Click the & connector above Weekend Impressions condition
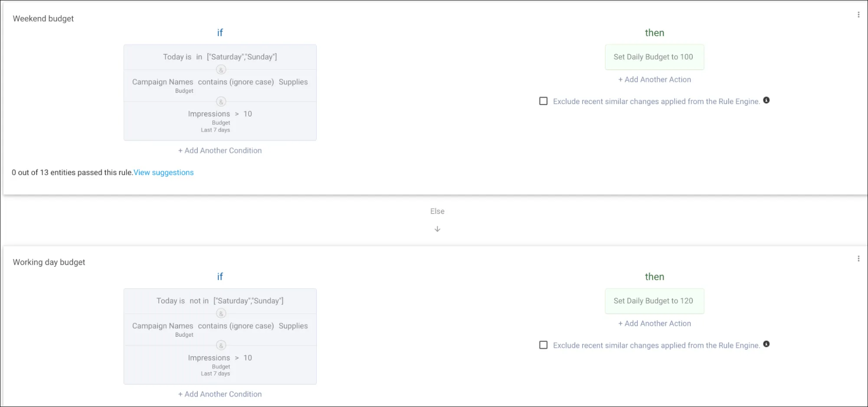The image size is (868, 407). pos(221,102)
